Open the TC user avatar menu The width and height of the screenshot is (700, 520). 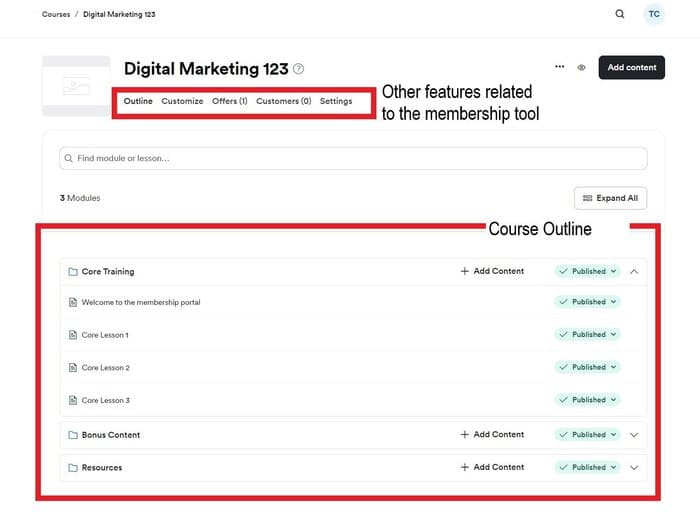pyautogui.click(x=654, y=14)
